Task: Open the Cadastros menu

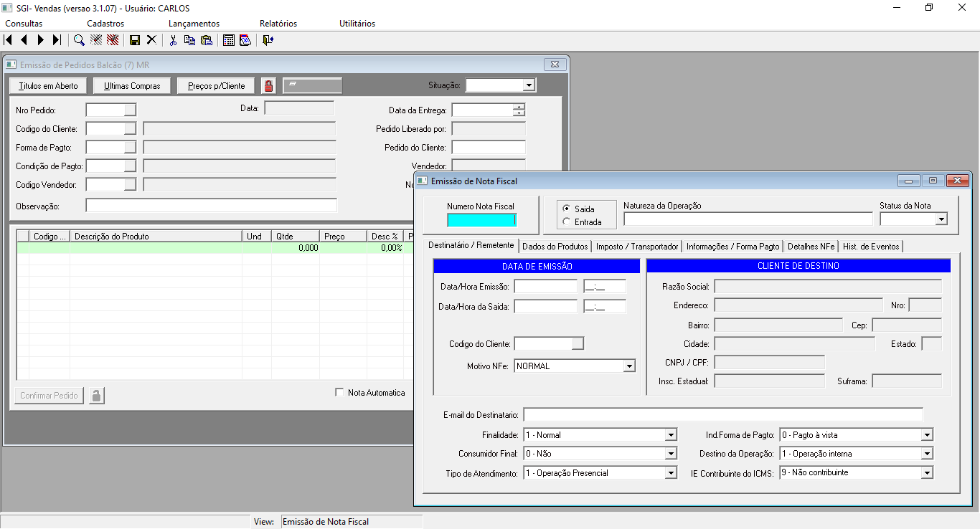Action: pyautogui.click(x=105, y=24)
